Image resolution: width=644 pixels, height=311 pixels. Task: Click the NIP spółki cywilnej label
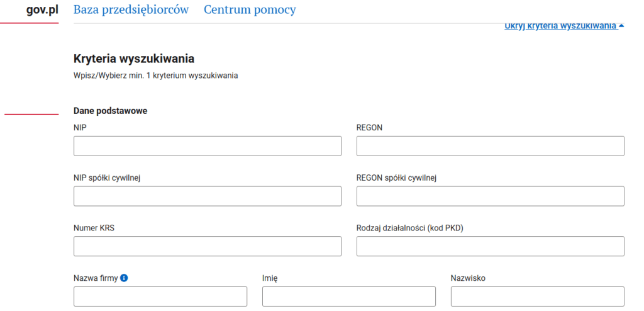pos(106,178)
